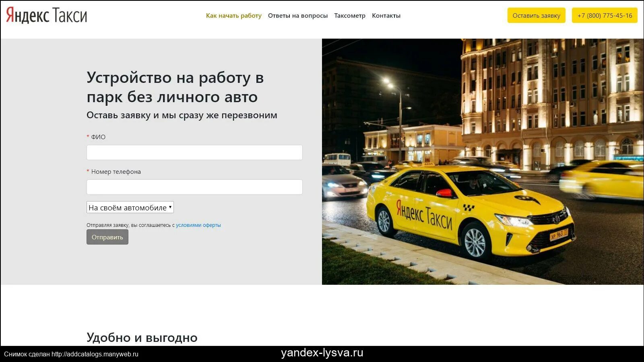Viewport: 644px width, 362px height.
Task: Click the Оставить заявку button
Action: (536, 15)
